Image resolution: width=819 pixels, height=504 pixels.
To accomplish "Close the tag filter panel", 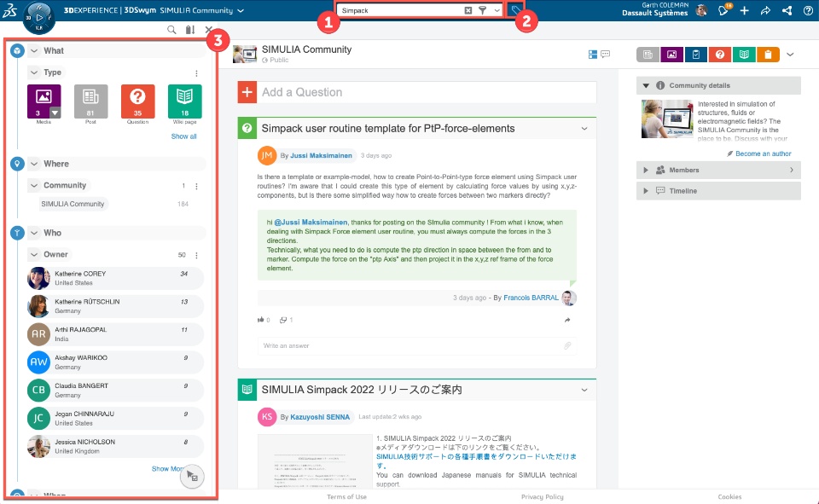I will pyautogui.click(x=209, y=30).
